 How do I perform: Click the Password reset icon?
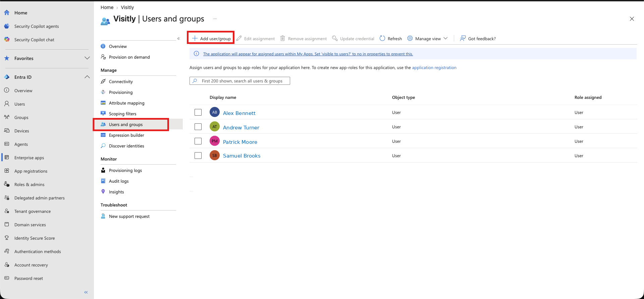[7, 278]
